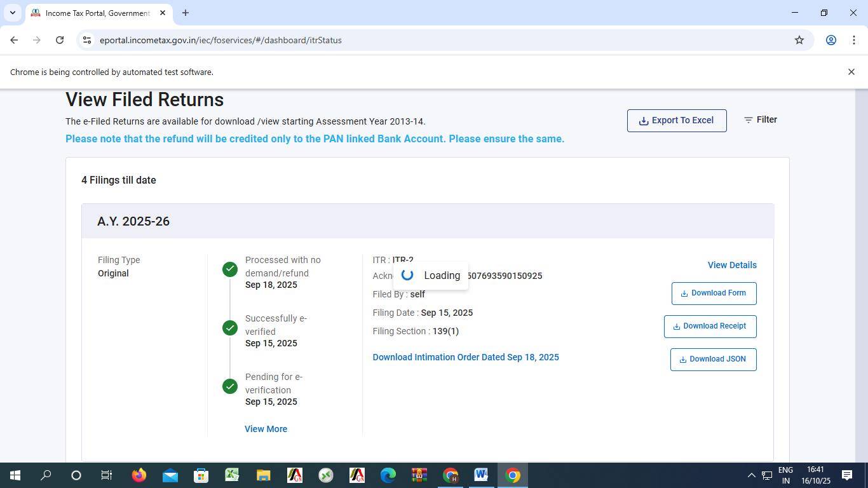Open Chrome three-dot menu
Image resolution: width=868 pixels, height=488 pixels.
(853, 40)
